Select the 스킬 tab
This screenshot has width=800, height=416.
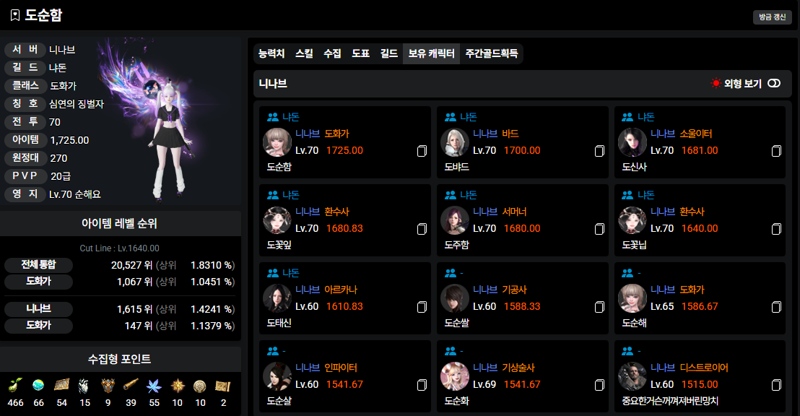(304, 54)
